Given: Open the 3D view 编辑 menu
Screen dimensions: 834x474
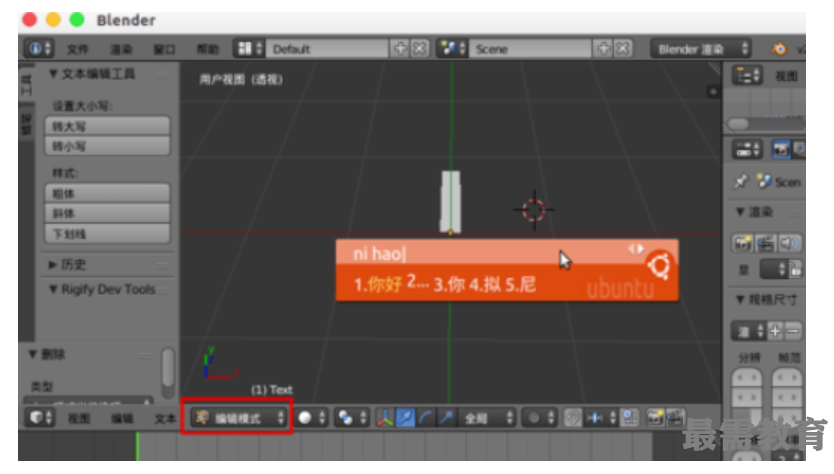Looking at the screenshot, I should (x=122, y=419).
